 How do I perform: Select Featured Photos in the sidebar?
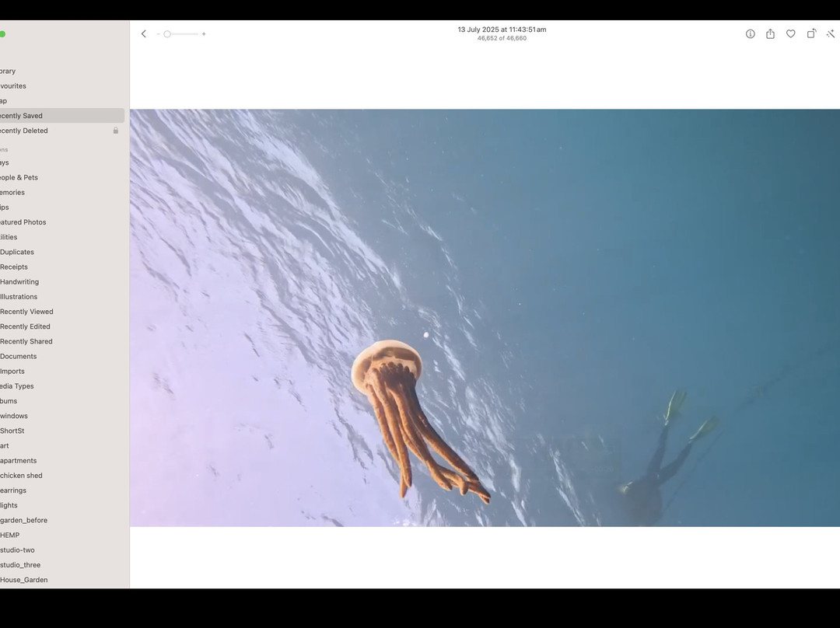23,222
